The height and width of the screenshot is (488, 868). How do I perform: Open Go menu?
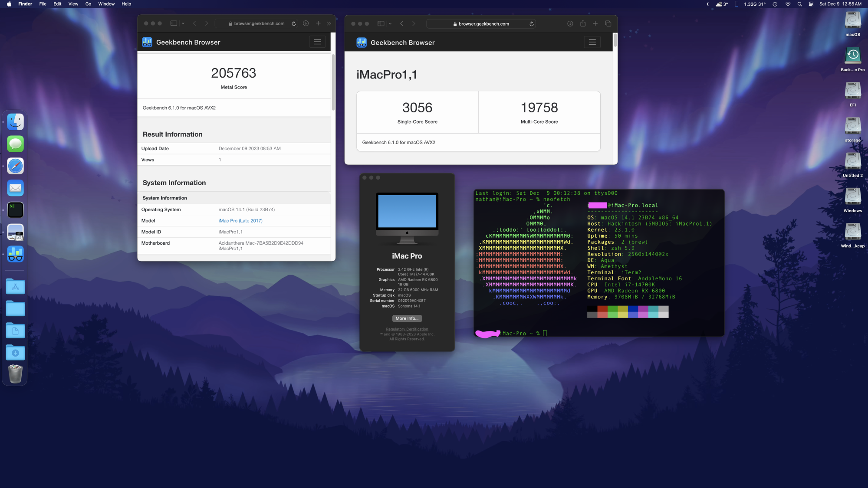point(88,4)
